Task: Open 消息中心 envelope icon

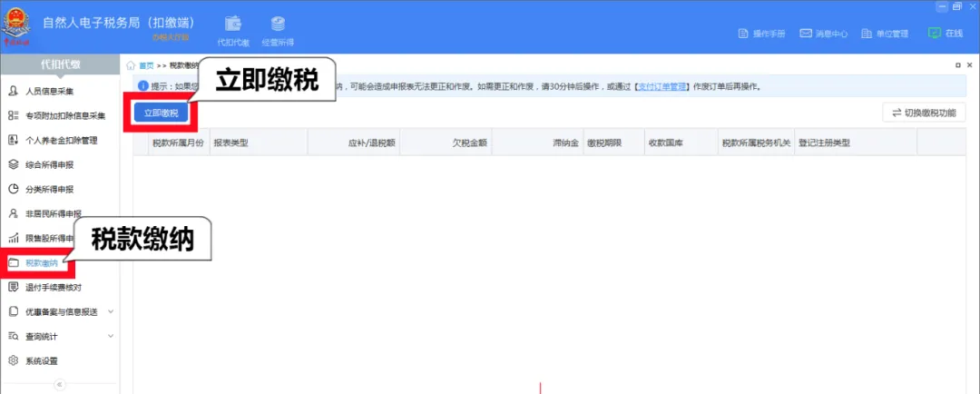Action: click(806, 34)
